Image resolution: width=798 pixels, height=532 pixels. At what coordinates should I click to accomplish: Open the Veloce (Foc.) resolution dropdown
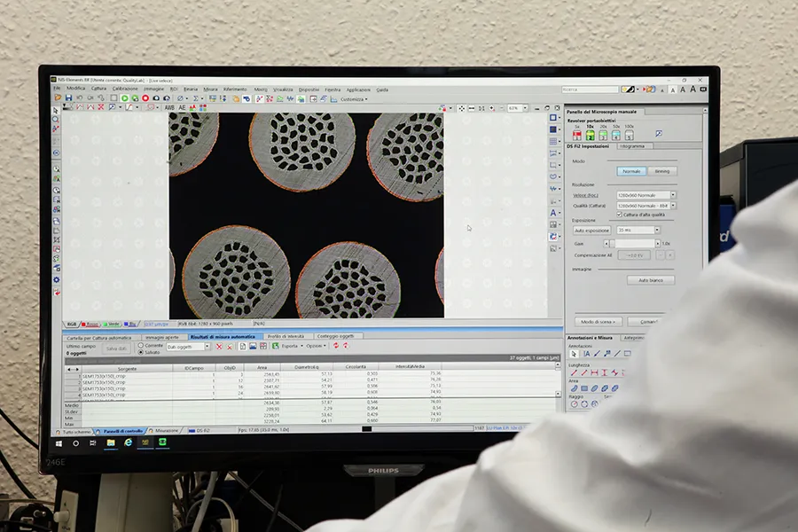pyautogui.click(x=673, y=195)
